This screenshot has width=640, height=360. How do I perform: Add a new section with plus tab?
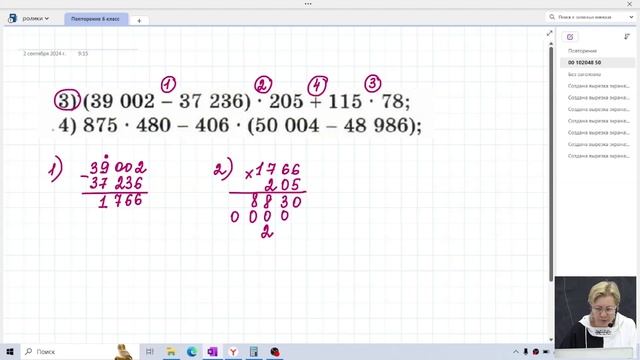point(139,20)
